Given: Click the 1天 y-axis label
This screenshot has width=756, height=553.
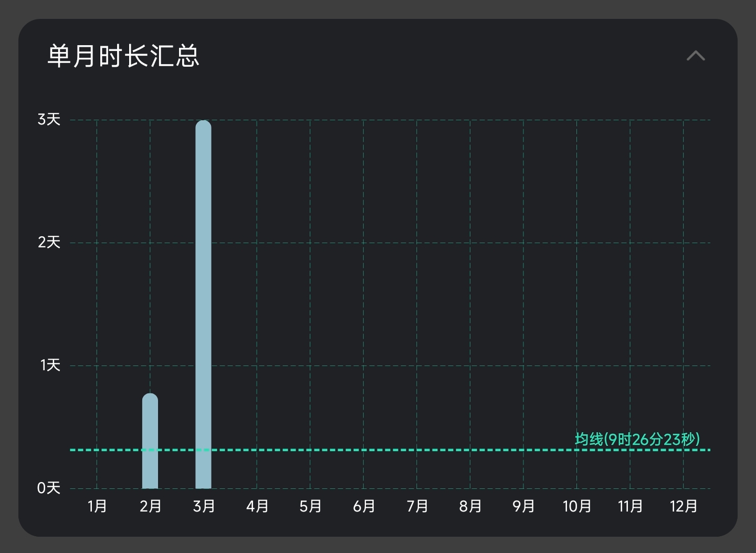Looking at the screenshot, I should (x=50, y=366).
